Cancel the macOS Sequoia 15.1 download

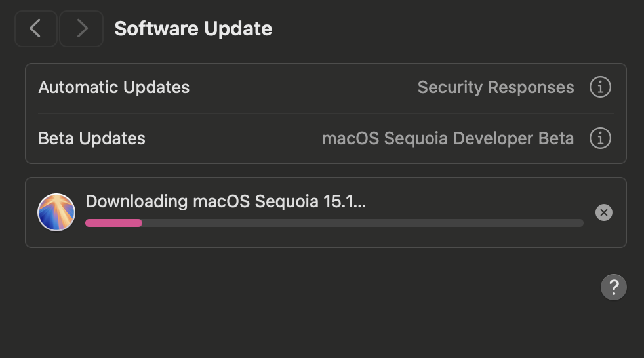(x=604, y=212)
